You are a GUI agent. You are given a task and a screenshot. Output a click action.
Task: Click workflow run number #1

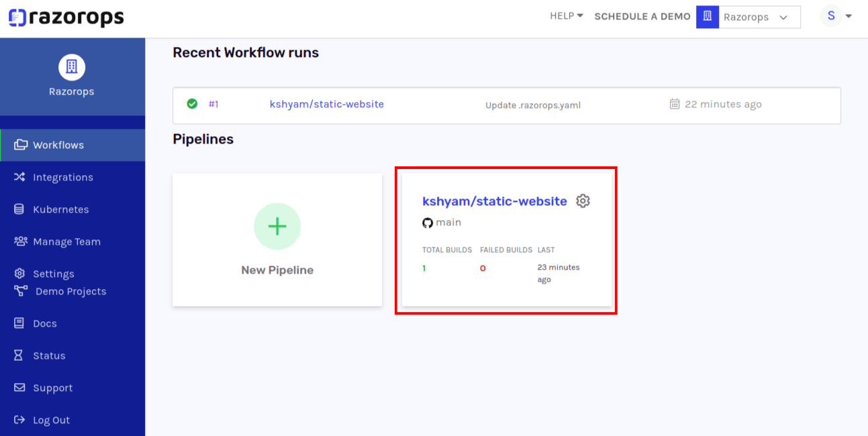click(213, 104)
